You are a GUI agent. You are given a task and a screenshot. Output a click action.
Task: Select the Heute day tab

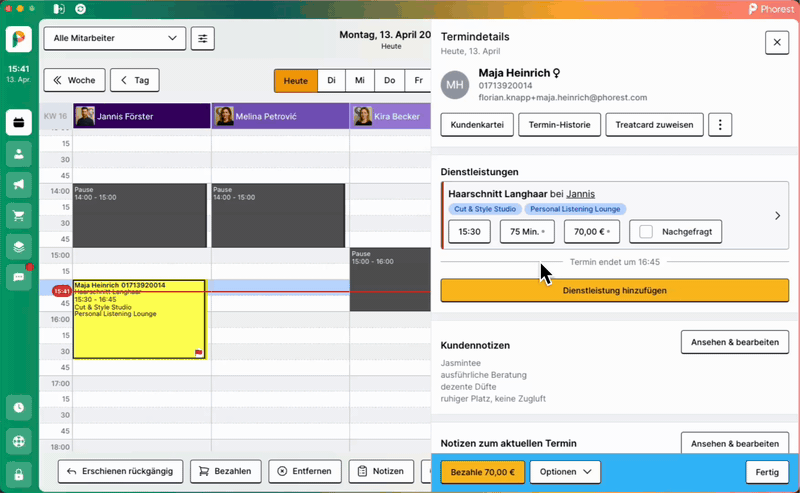[x=295, y=80]
